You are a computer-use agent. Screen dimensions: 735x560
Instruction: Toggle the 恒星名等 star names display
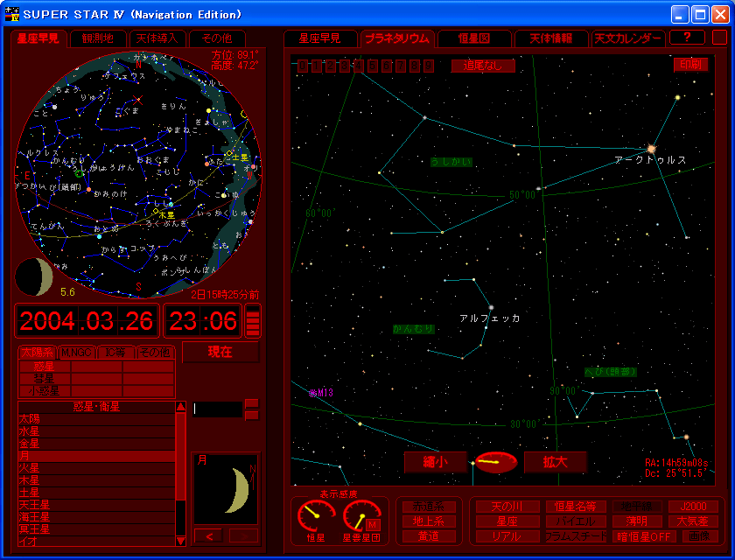point(576,506)
